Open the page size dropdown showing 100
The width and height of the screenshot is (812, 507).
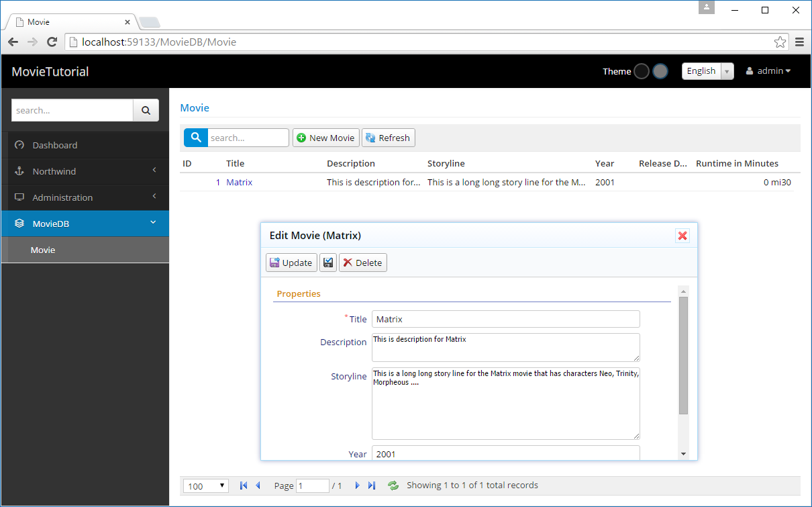click(x=207, y=486)
